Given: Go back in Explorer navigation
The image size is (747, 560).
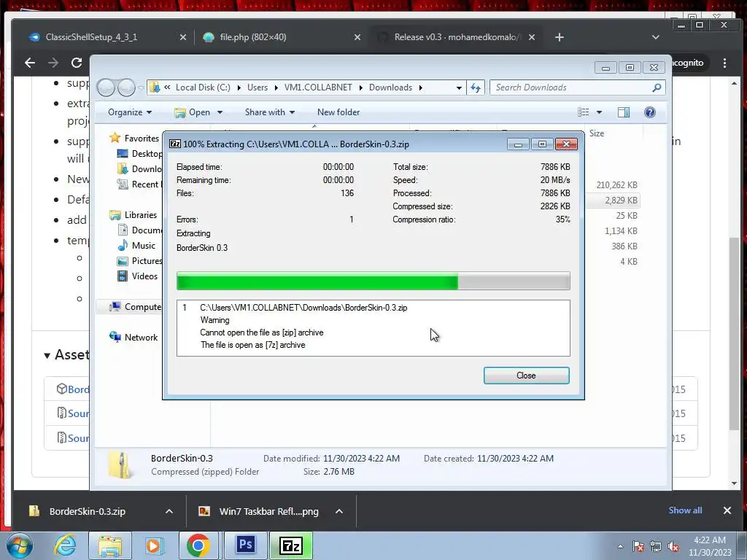Looking at the screenshot, I should (x=107, y=87).
